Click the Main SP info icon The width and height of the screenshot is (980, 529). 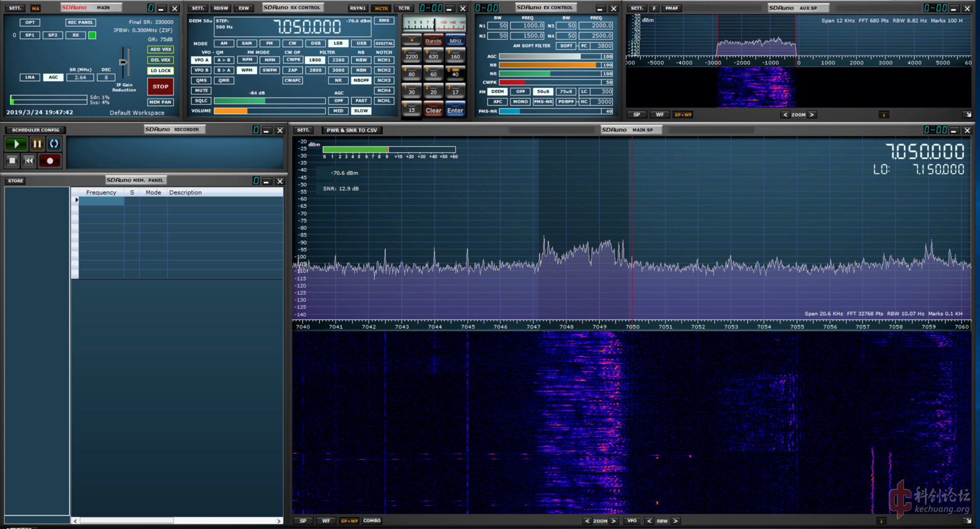(x=881, y=521)
